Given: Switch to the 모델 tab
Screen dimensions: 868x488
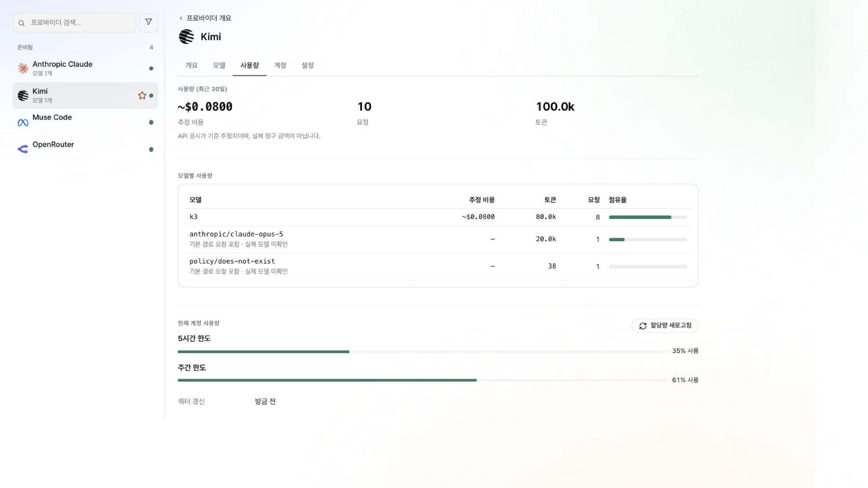Looking at the screenshot, I should 219,65.
